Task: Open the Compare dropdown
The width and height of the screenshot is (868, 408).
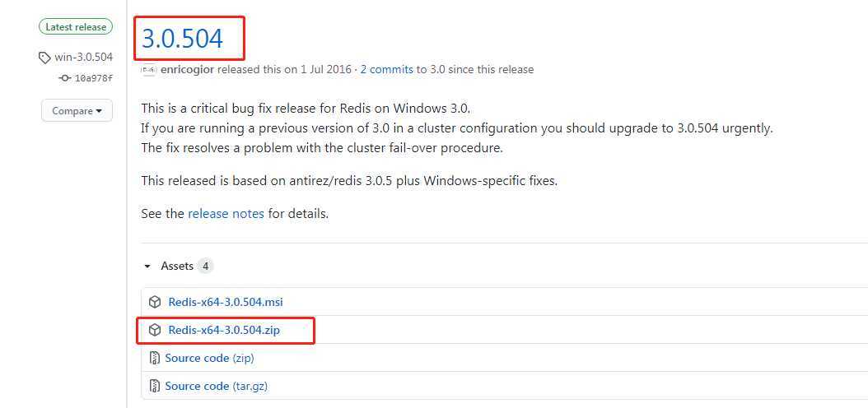Action: (x=77, y=110)
